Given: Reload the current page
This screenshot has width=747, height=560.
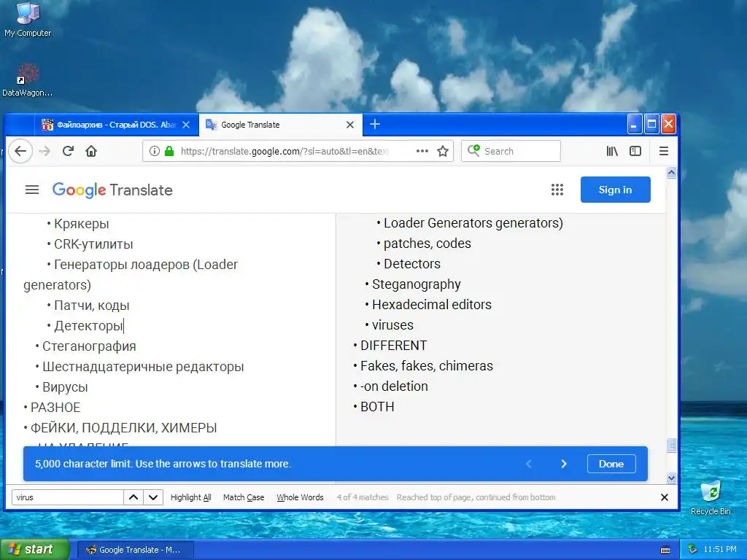Looking at the screenshot, I should click(x=68, y=151).
